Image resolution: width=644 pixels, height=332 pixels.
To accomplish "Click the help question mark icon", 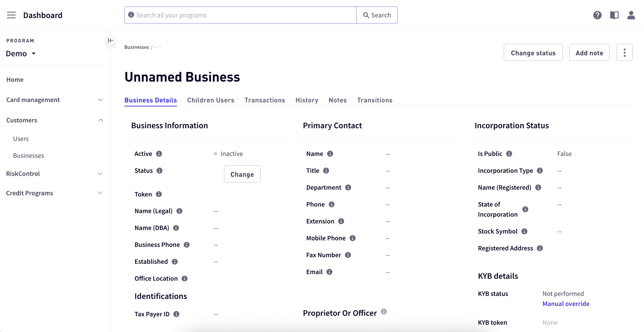I will pos(598,15).
